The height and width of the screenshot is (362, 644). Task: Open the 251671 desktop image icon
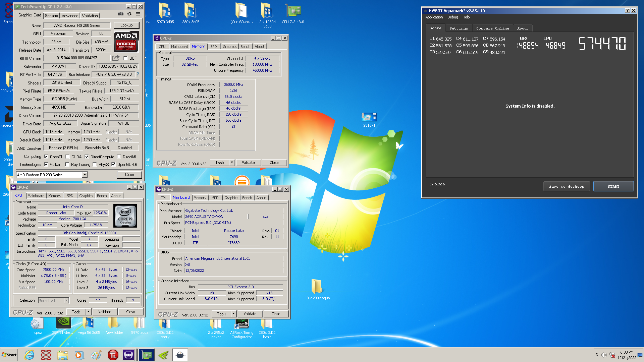point(369,119)
